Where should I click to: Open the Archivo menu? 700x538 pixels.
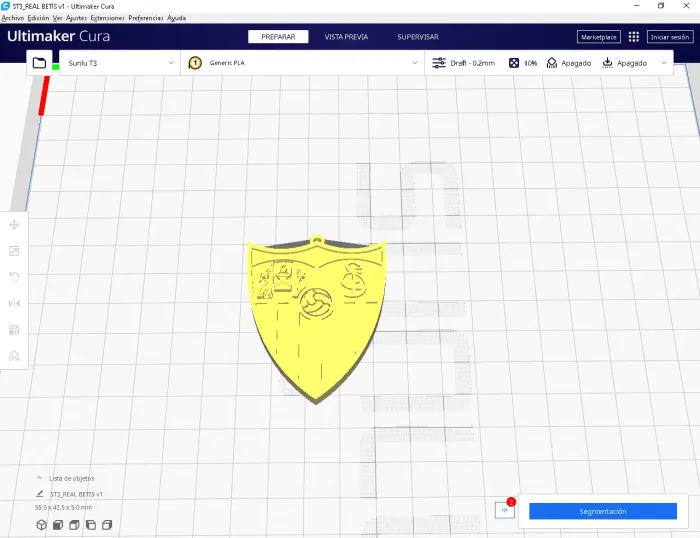point(12,18)
